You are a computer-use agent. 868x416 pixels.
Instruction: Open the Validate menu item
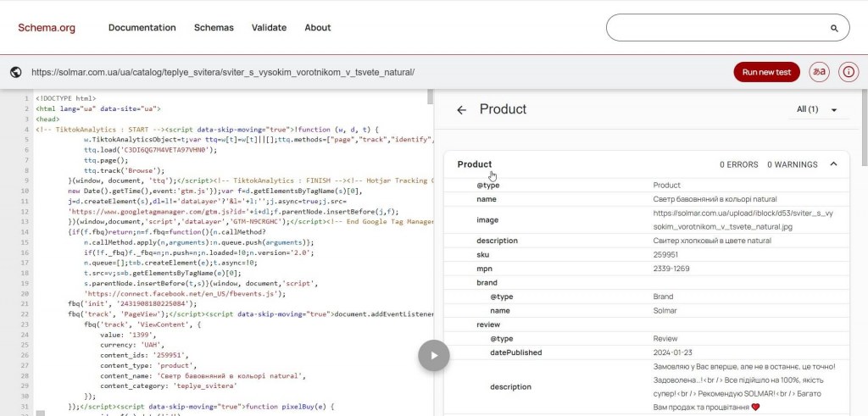[x=269, y=28]
